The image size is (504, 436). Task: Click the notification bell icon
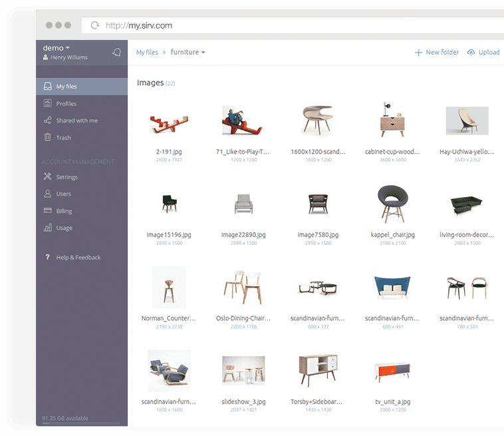pyautogui.click(x=117, y=52)
